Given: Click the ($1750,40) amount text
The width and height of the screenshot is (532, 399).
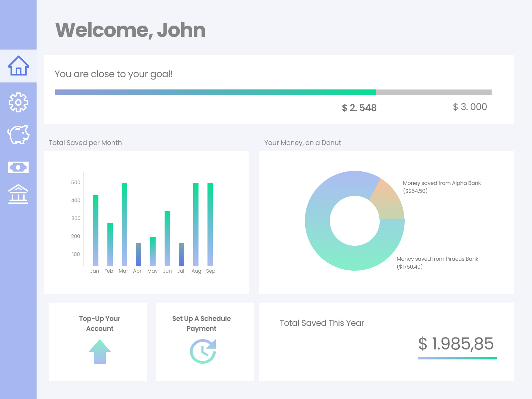Looking at the screenshot, I should 410,267.
